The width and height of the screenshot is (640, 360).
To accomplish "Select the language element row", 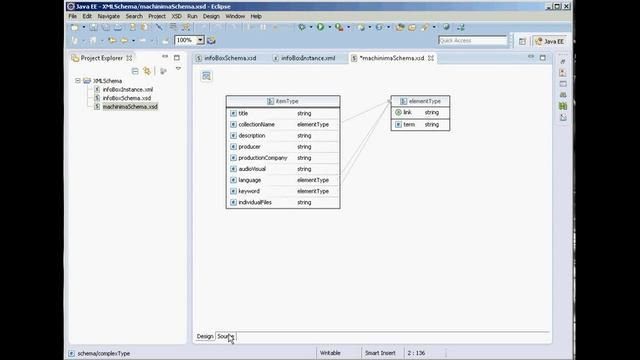I will pos(283,180).
